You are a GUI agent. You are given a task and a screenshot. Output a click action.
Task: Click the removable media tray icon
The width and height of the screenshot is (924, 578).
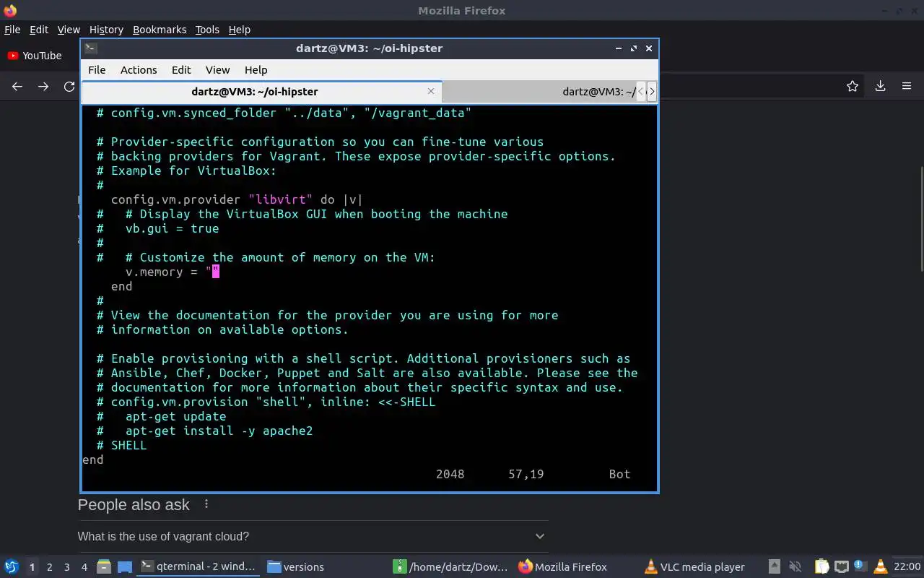click(774, 566)
